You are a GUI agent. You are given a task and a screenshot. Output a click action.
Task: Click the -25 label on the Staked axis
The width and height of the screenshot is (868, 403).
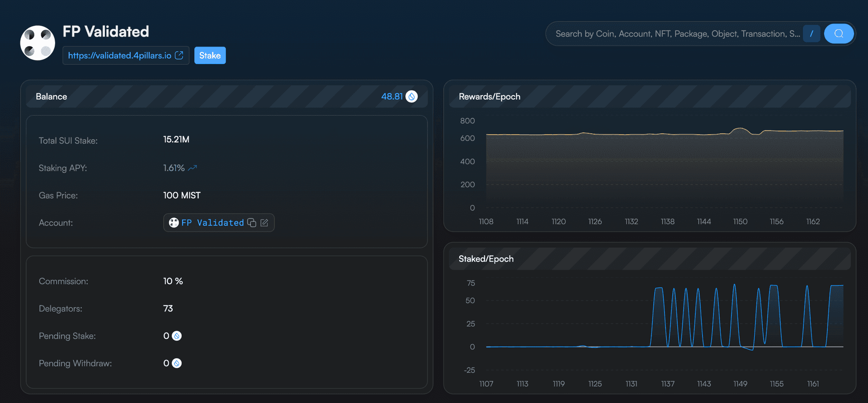tap(469, 370)
